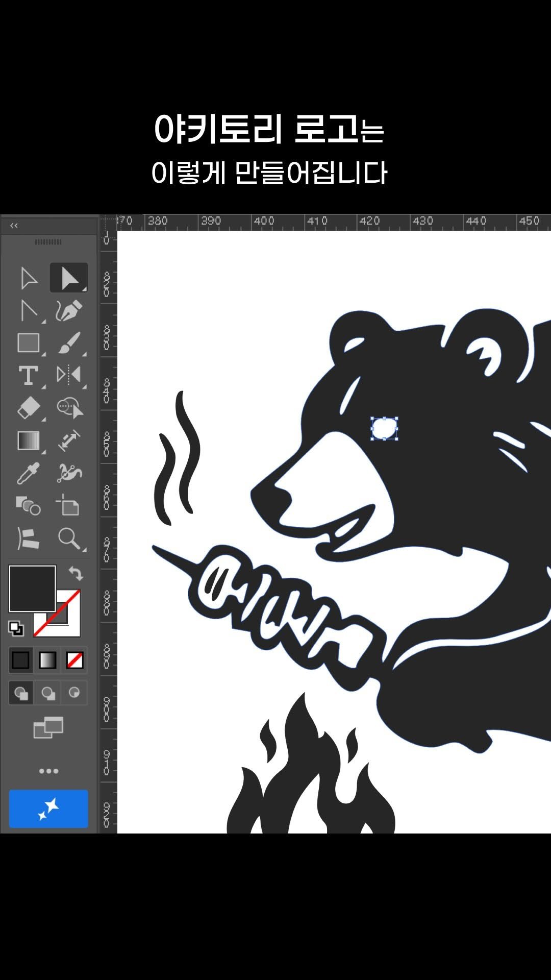Select the Zoom magnifier tool
This screenshot has height=980, width=551.
68,538
